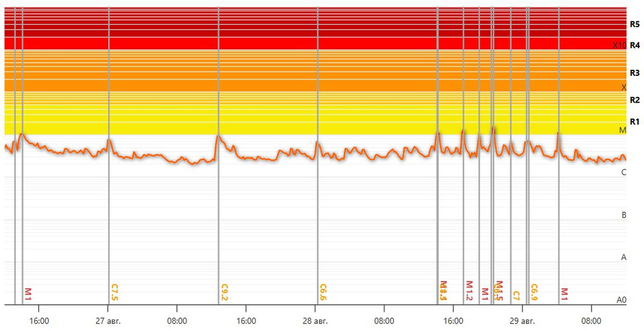
Task: Click the A0 axis label
Action: pyautogui.click(x=621, y=300)
